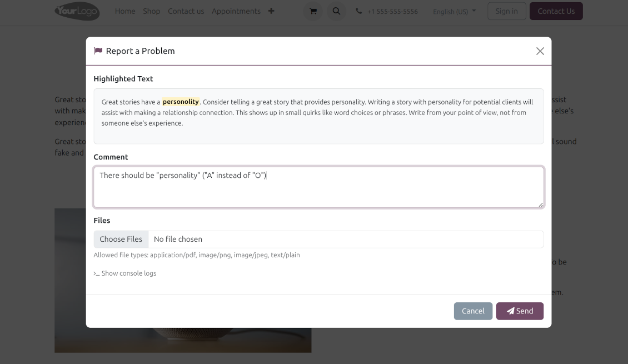
Task: Click inside the Comment text box
Action: 318,186
